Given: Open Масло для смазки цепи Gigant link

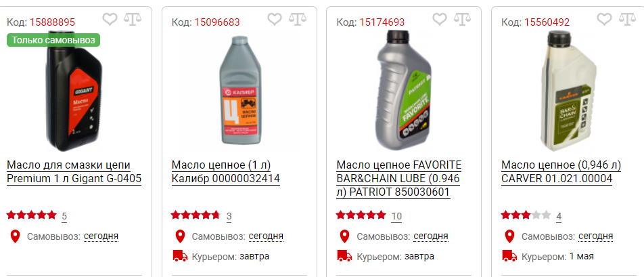Looking at the screenshot, I should pos(74,172).
